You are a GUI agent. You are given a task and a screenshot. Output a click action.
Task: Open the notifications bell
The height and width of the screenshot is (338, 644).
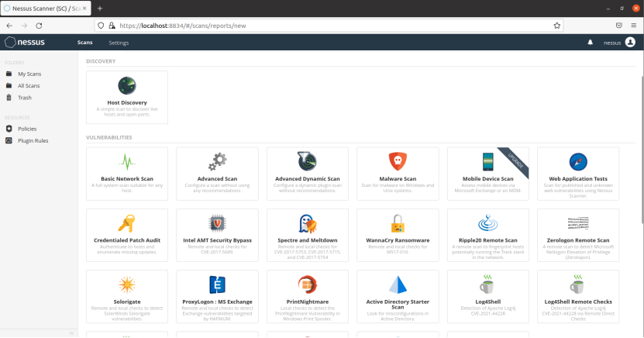[x=591, y=43]
